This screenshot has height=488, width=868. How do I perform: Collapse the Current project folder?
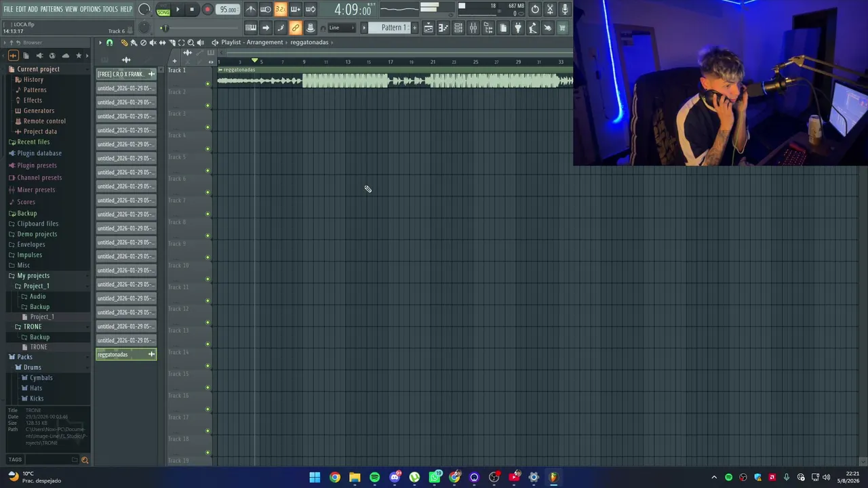coord(38,69)
